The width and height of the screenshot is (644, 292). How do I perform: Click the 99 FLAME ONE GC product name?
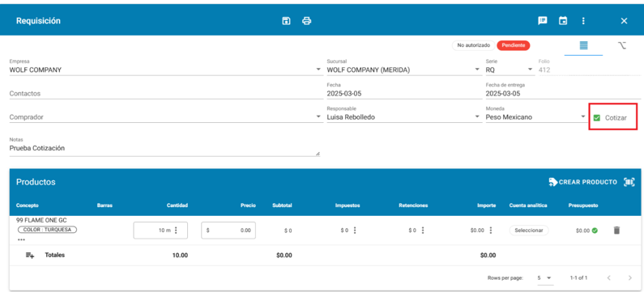tap(41, 220)
